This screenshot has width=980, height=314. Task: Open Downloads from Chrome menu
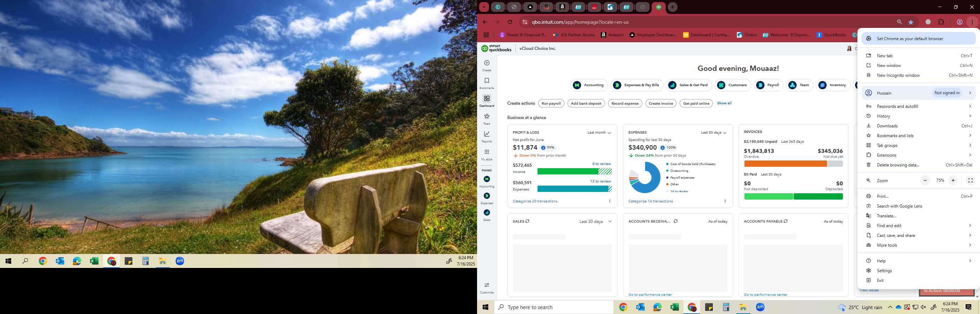(x=919, y=126)
